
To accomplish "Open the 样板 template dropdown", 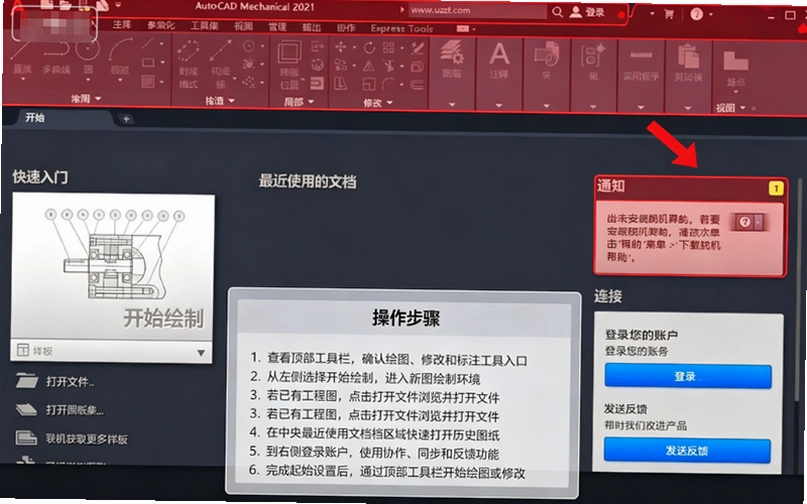I will point(201,353).
